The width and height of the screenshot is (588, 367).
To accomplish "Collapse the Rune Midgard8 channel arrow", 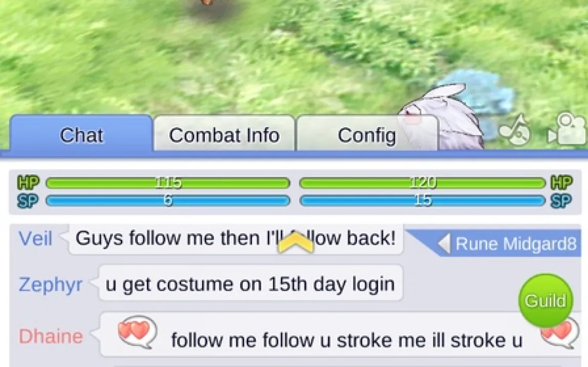I will point(444,244).
